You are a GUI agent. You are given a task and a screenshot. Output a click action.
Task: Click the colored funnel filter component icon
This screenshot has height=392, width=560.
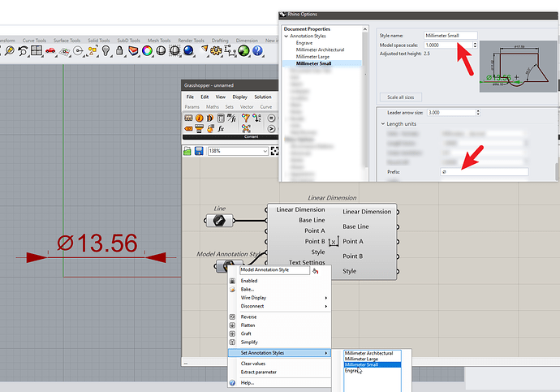point(246,118)
